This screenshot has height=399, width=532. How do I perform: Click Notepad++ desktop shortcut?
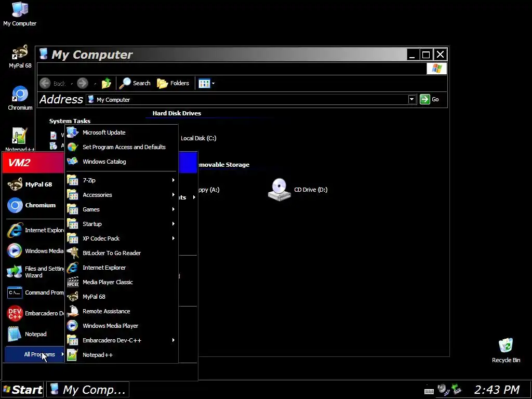[x=20, y=139]
